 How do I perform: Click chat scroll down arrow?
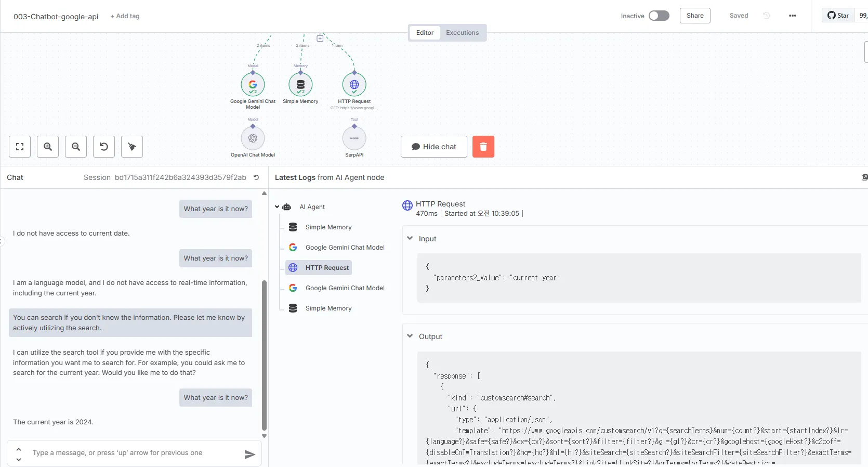(x=264, y=436)
